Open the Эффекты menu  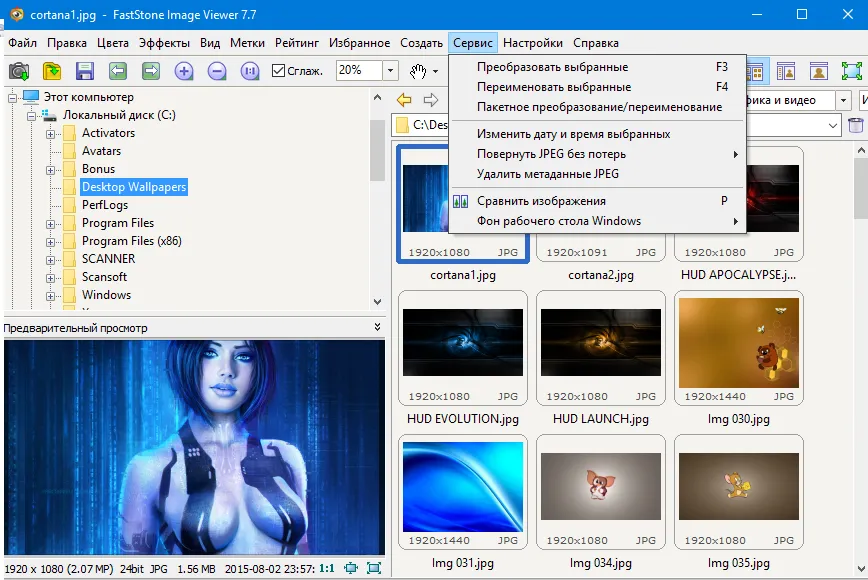(x=164, y=43)
